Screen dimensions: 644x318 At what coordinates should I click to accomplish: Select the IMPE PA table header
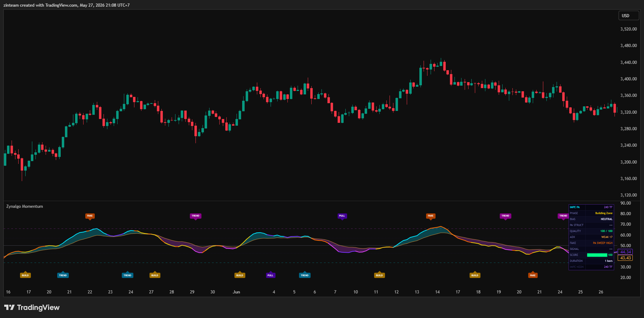[575, 207]
